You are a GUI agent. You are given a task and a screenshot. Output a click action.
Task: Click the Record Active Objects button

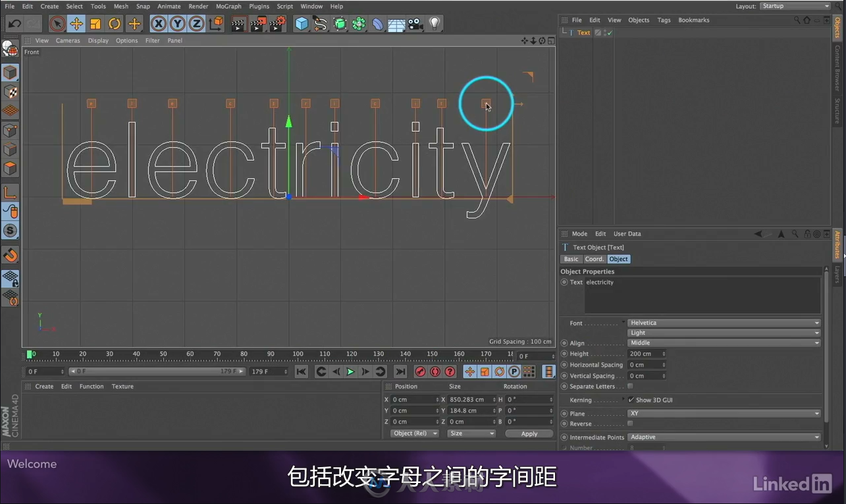click(x=420, y=372)
